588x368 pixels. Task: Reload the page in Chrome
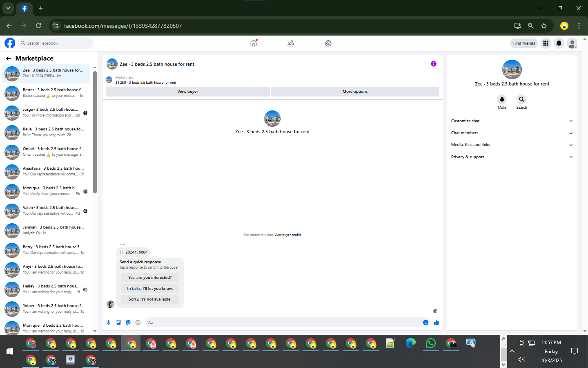(x=38, y=26)
